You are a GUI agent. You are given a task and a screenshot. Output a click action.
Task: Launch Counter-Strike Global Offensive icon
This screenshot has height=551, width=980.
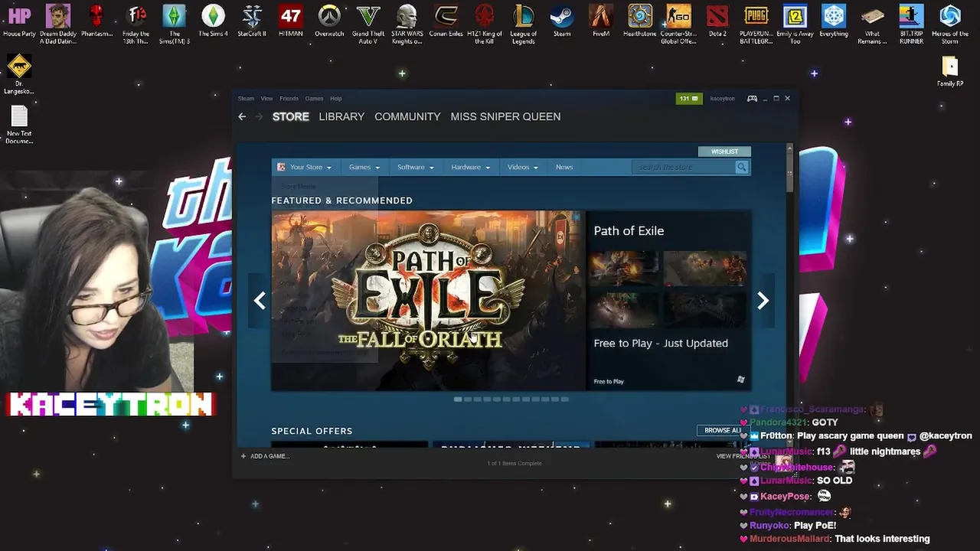pyautogui.click(x=678, y=24)
